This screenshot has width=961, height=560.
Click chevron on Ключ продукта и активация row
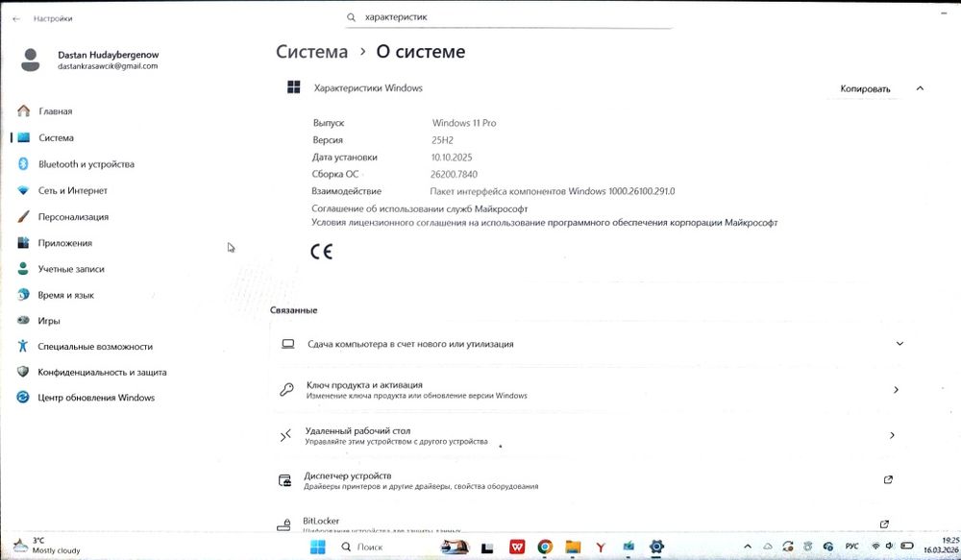click(896, 390)
